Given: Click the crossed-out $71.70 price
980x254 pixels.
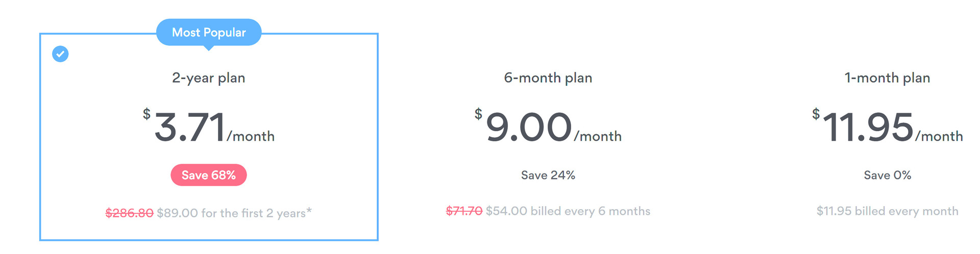Looking at the screenshot, I should point(464,211).
